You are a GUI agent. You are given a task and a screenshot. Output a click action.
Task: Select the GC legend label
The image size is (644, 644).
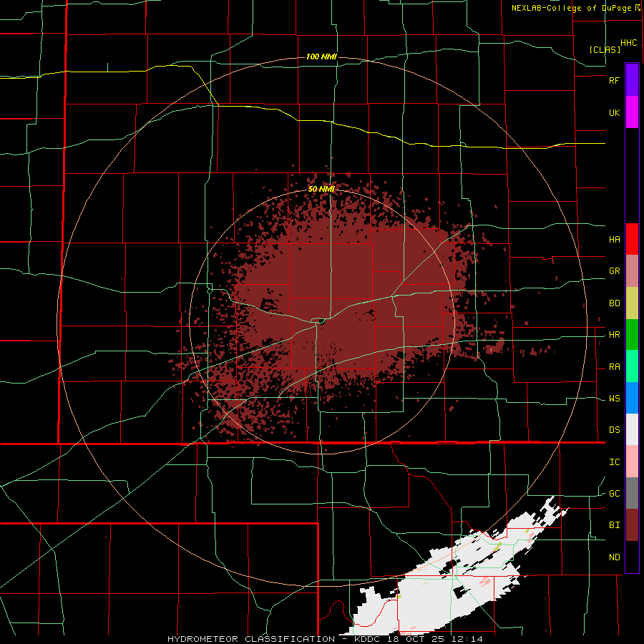pos(614,494)
